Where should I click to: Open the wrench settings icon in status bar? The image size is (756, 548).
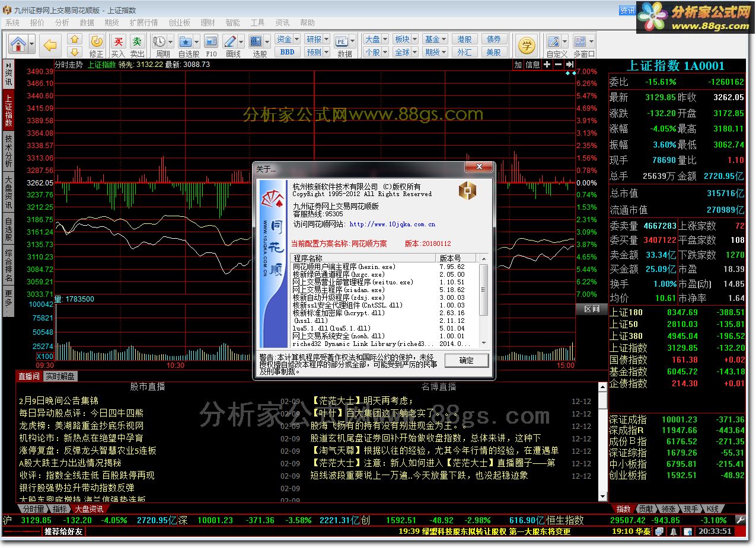click(739, 520)
